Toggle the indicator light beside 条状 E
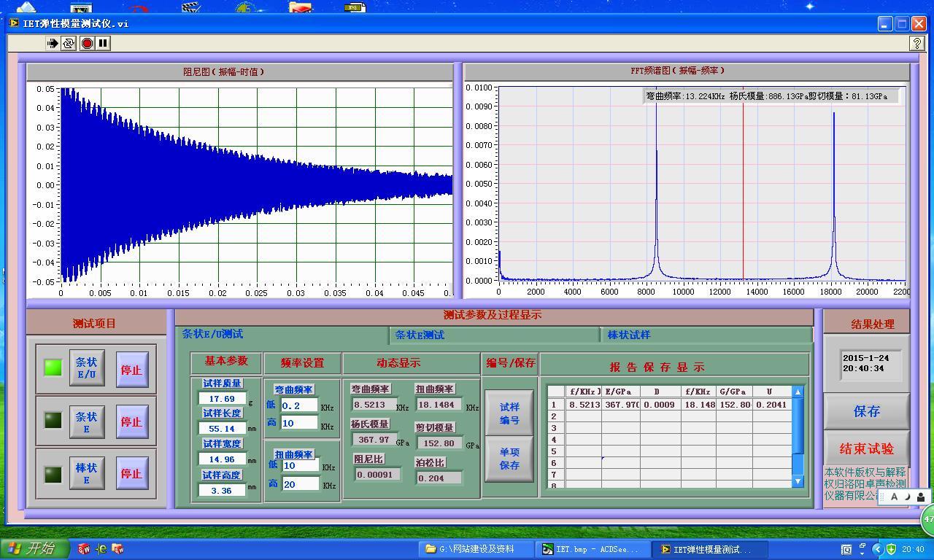Image resolution: width=934 pixels, height=560 pixels. click(53, 421)
